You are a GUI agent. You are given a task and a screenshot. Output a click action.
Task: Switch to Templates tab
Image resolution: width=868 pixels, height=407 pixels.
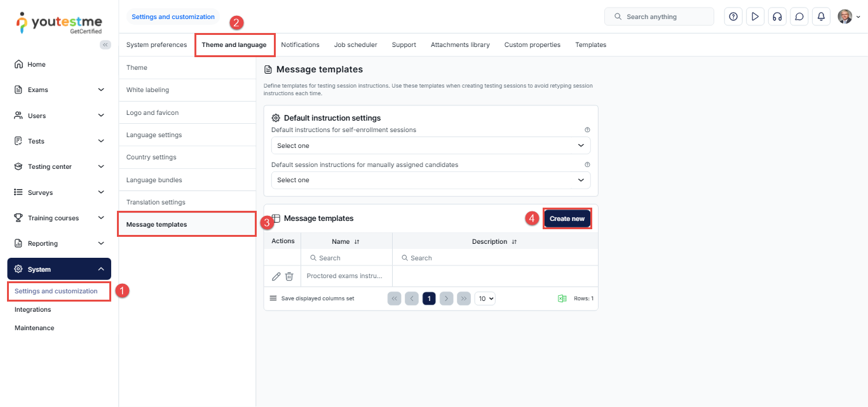coord(591,44)
